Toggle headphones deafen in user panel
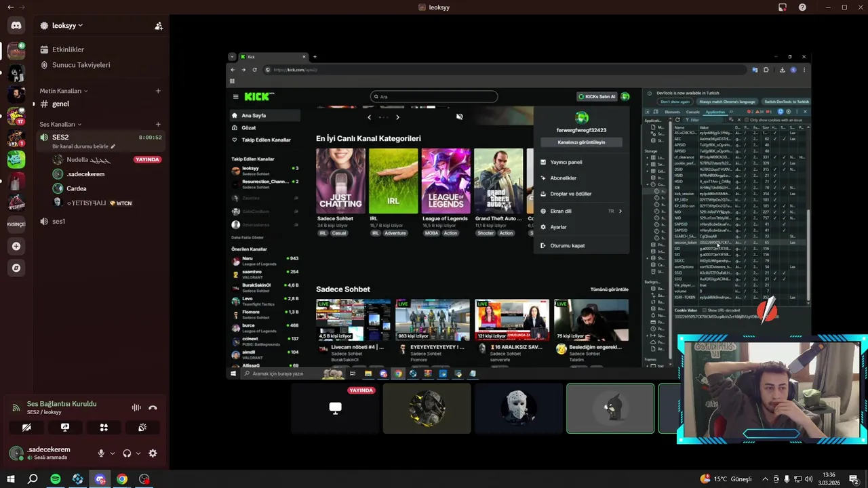 point(127,453)
